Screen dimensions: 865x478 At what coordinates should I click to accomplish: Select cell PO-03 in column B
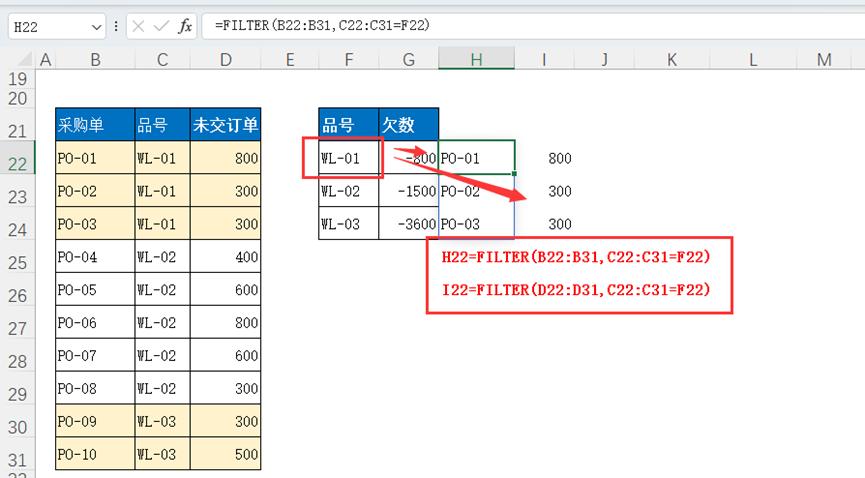pos(95,224)
